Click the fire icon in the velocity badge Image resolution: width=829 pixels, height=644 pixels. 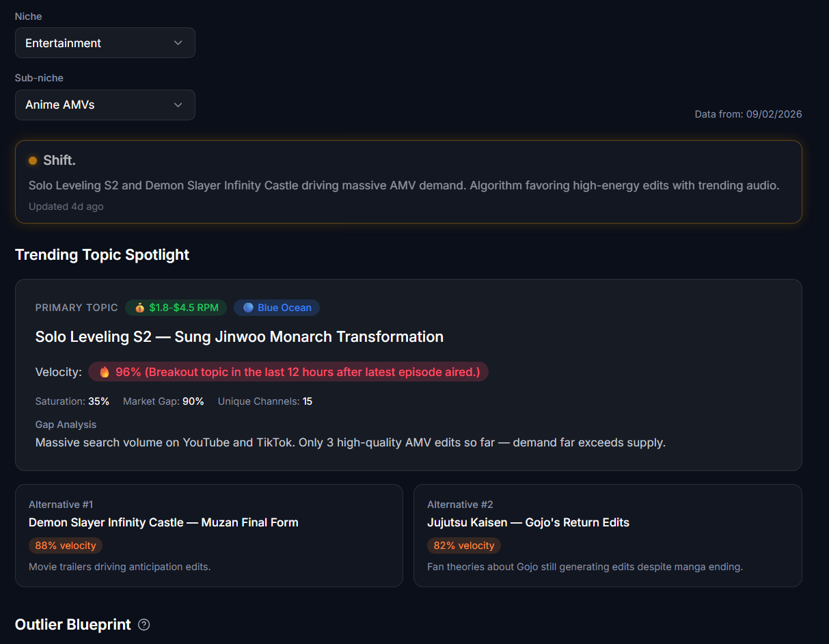105,372
